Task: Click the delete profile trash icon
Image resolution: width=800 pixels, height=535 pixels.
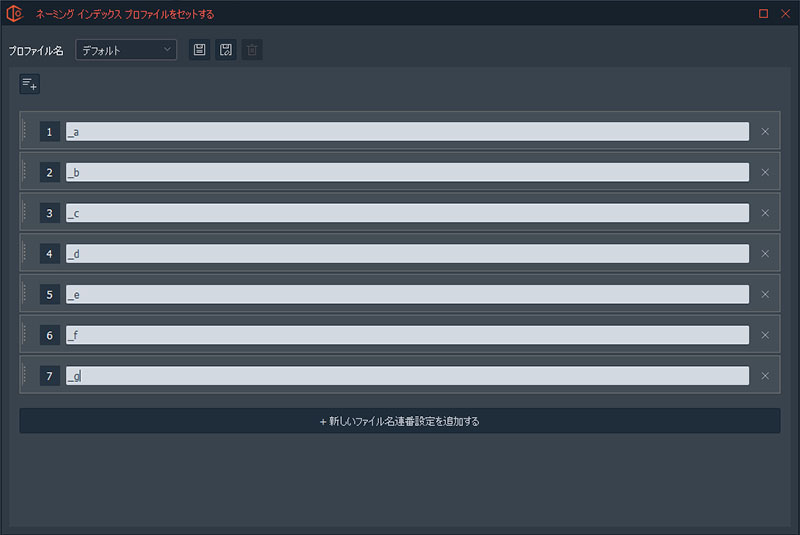Action: pos(252,50)
